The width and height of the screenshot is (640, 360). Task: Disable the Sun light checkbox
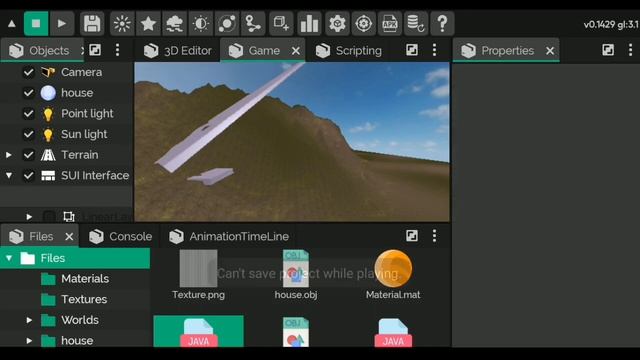click(28, 134)
